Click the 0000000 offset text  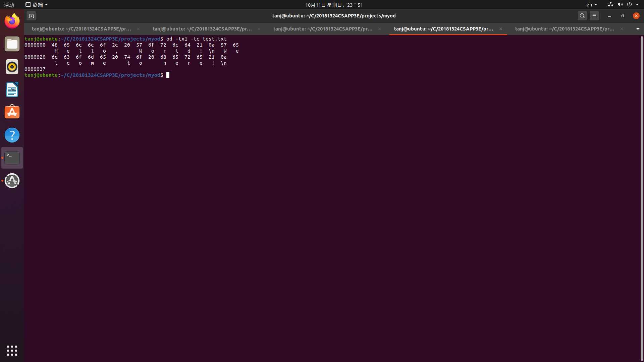35,45
